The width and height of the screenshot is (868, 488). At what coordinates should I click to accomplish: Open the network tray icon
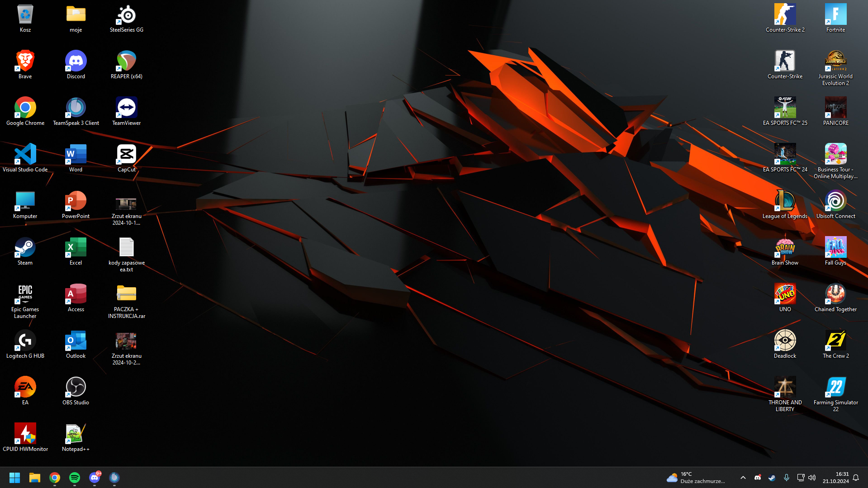801,478
